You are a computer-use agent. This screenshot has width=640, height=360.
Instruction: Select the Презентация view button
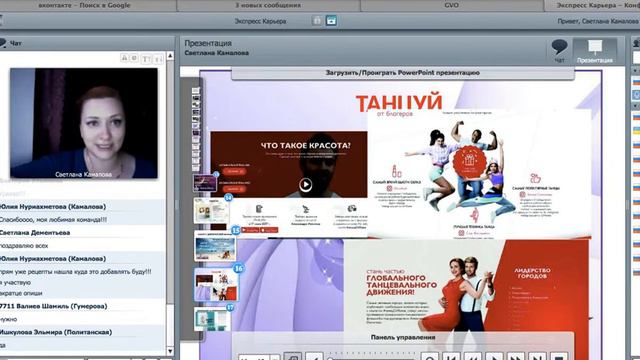(x=595, y=51)
